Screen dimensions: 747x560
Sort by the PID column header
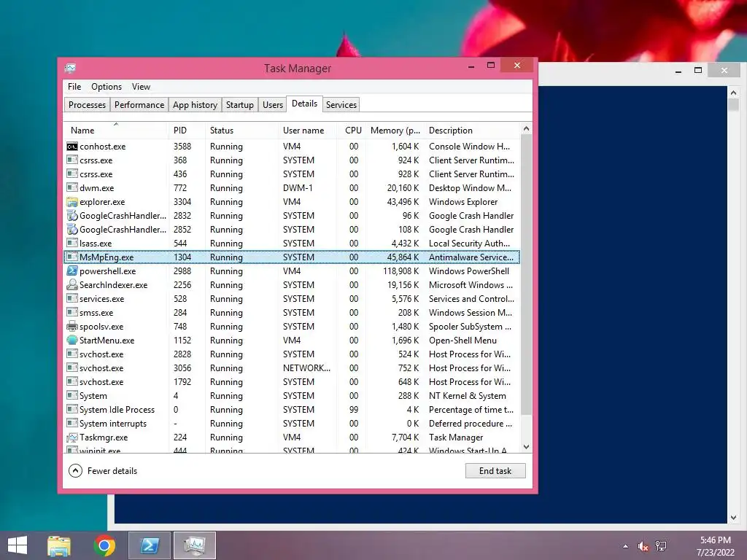coord(187,131)
